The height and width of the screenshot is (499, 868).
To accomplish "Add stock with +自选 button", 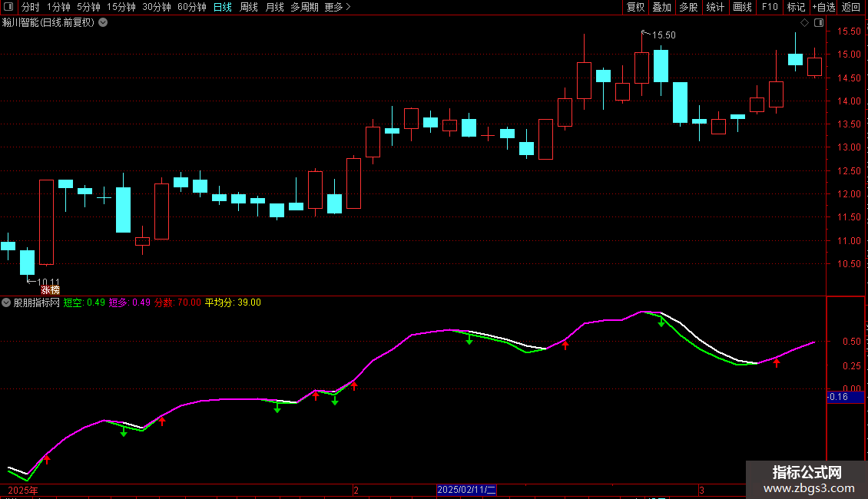I will (x=823, y=7).
